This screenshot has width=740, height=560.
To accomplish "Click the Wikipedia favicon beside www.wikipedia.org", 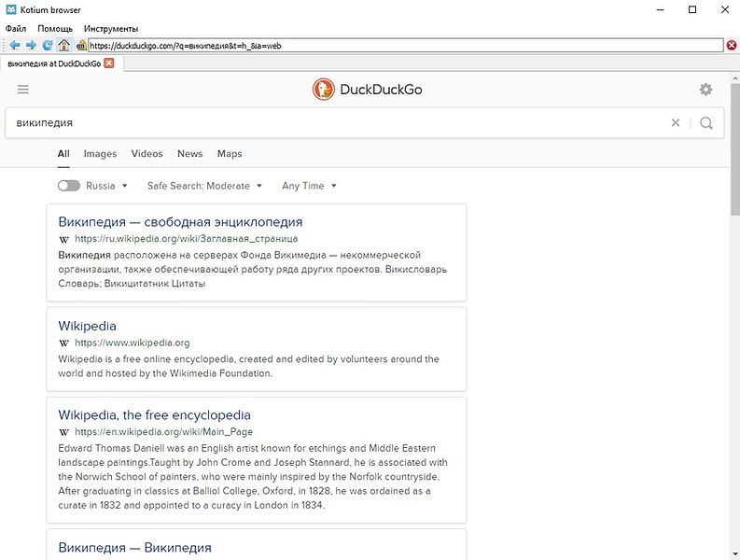I will [64, 343].
